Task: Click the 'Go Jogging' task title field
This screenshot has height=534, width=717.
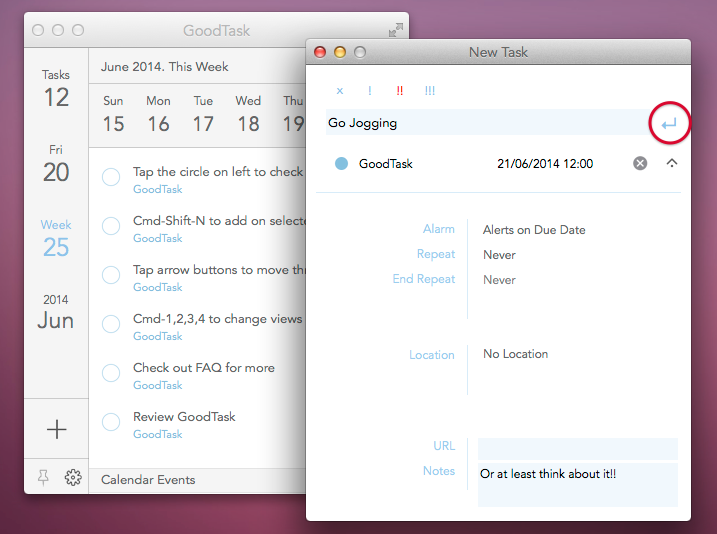Action: 487,123
